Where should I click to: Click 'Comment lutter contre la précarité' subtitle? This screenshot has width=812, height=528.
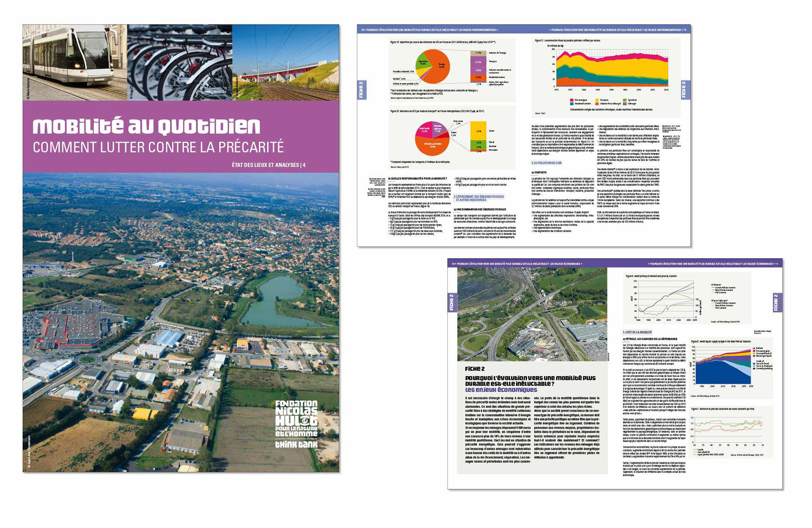pos(158,147)
